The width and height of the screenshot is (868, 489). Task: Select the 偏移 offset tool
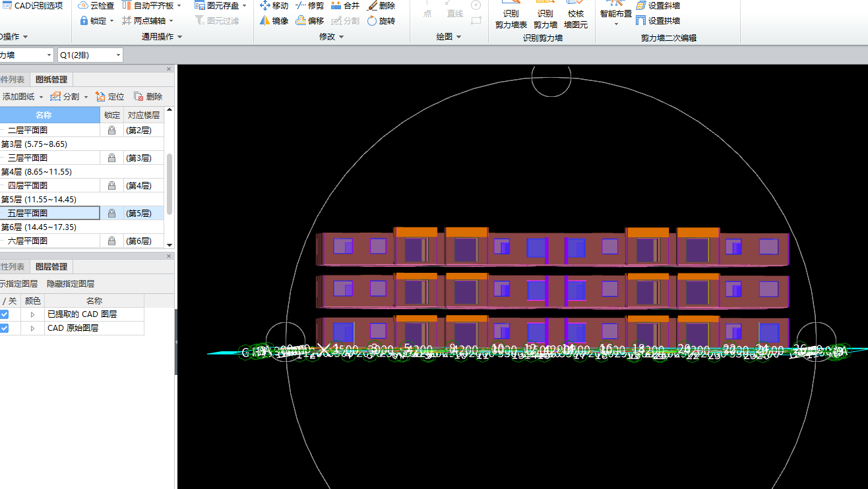(x=309, y=20)
